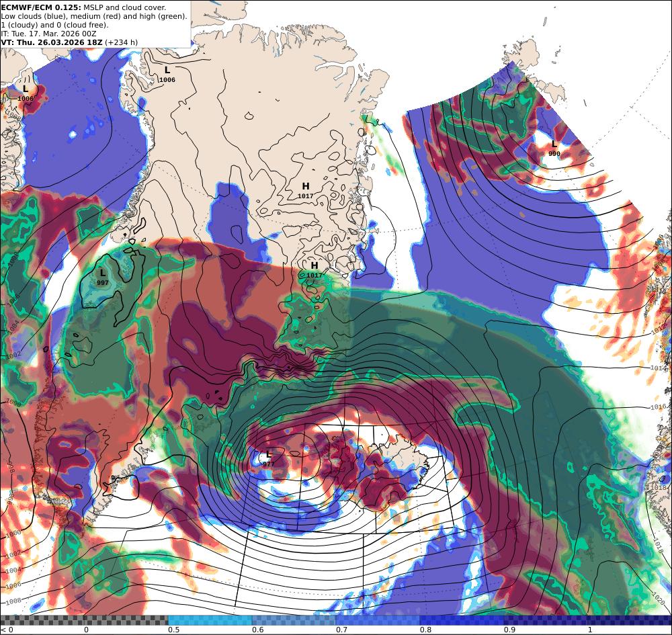Screen dimensions: 672x635
Task: Click the low pressure marker 'L 977'
Action: (269, 458)
